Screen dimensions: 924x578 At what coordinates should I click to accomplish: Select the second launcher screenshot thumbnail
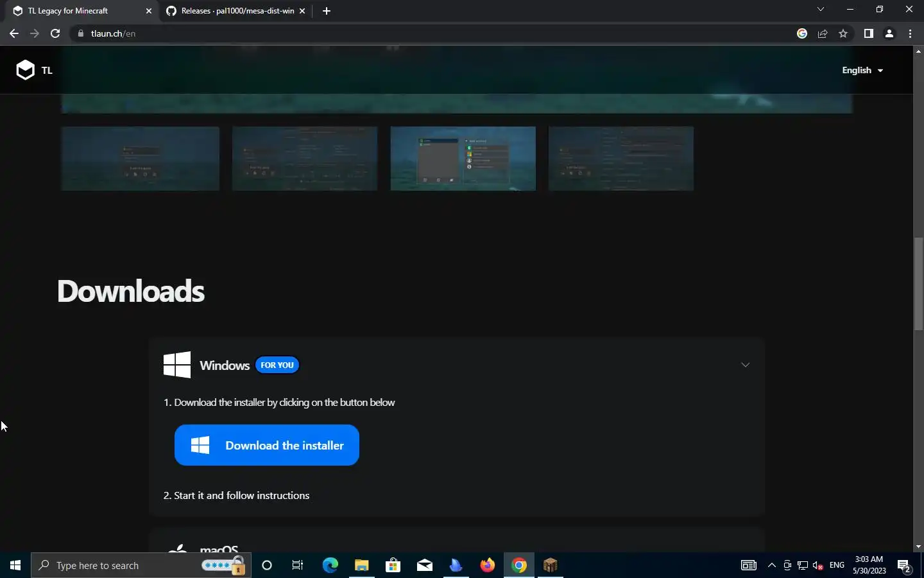tap(305, 159)
